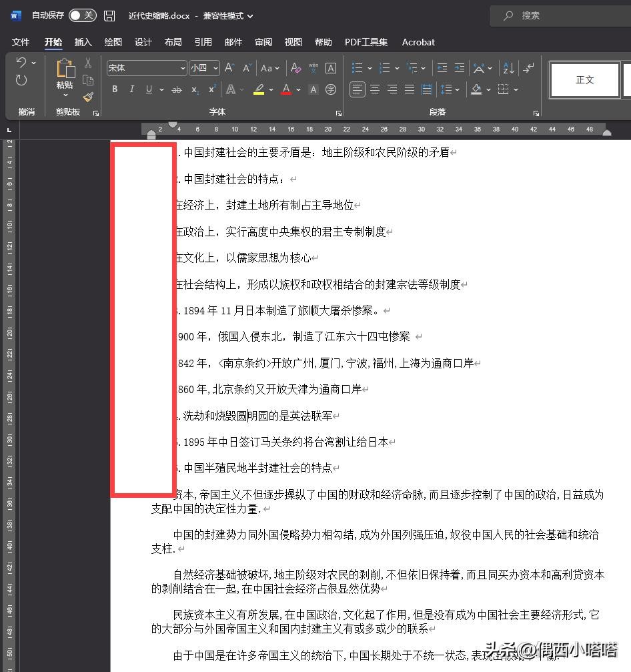
Task: Click the Character Border icon
Action: point(331,67)
